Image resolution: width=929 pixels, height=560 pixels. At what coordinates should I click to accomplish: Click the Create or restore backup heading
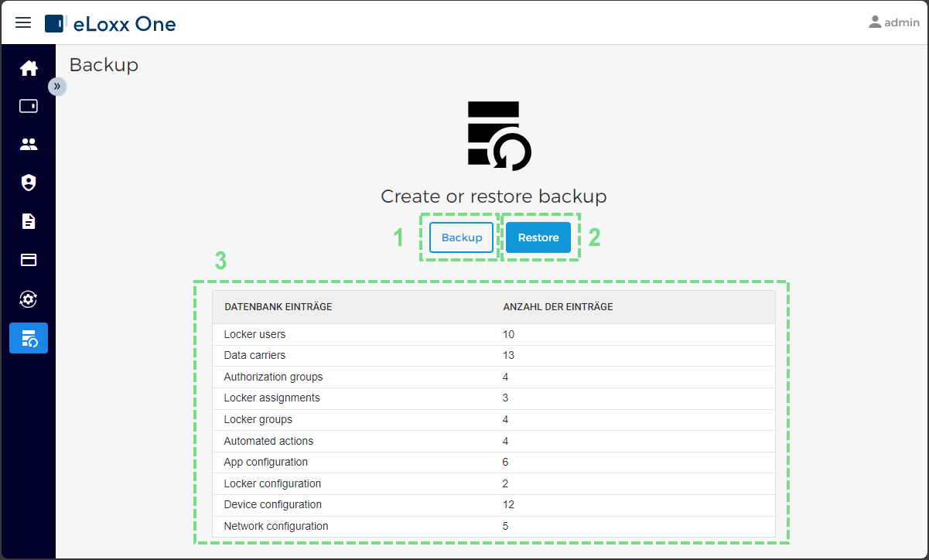point(494,196)
